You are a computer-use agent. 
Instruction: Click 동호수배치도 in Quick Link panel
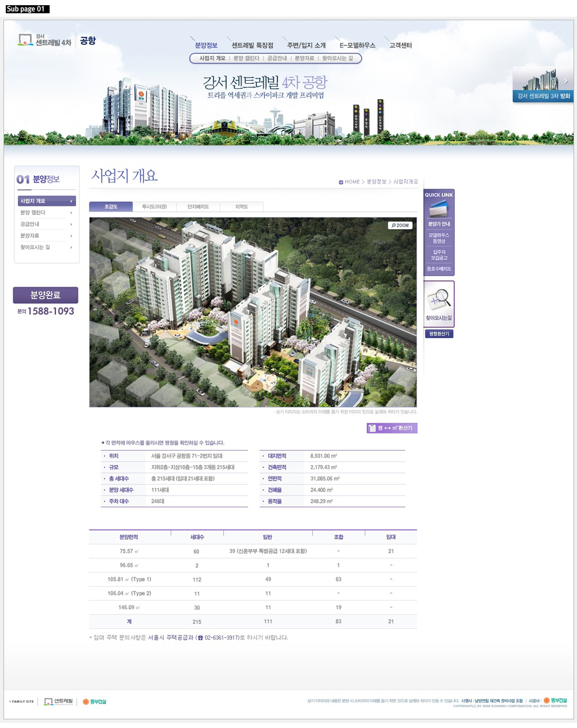(439, 269)
